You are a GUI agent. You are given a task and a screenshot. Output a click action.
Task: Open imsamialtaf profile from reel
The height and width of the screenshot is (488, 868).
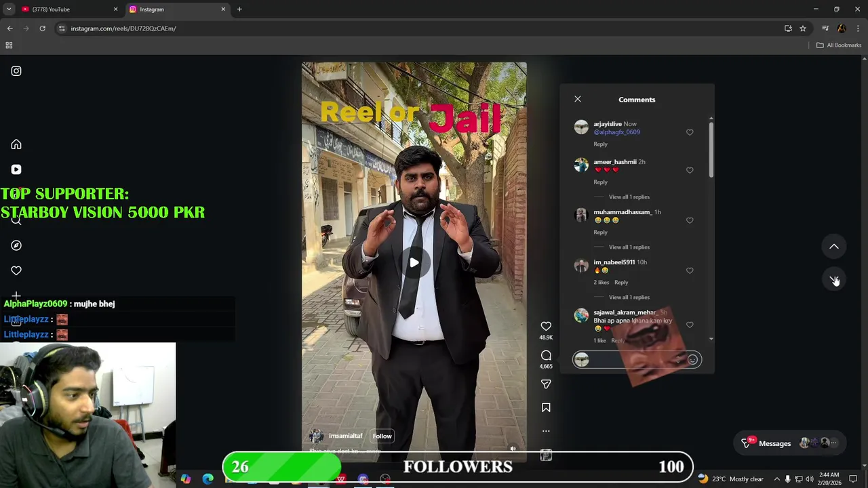(x=345, y=436)
